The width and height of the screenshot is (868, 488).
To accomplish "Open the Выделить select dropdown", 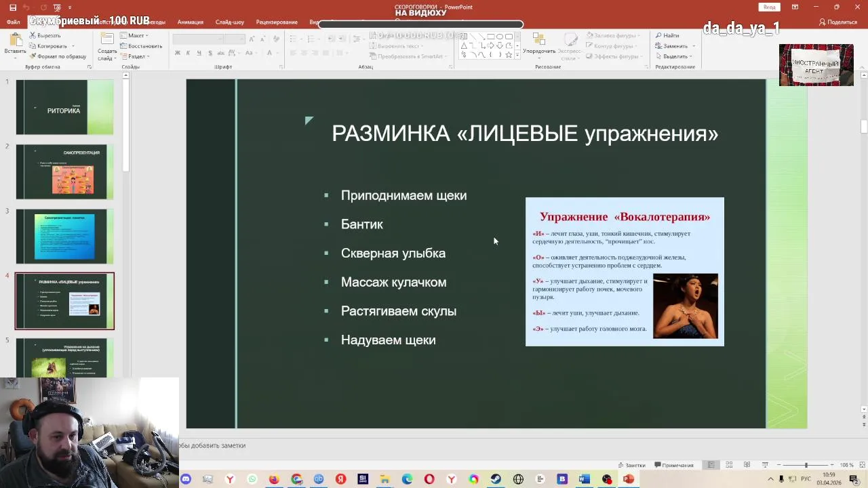I will (x=673, y=56).
